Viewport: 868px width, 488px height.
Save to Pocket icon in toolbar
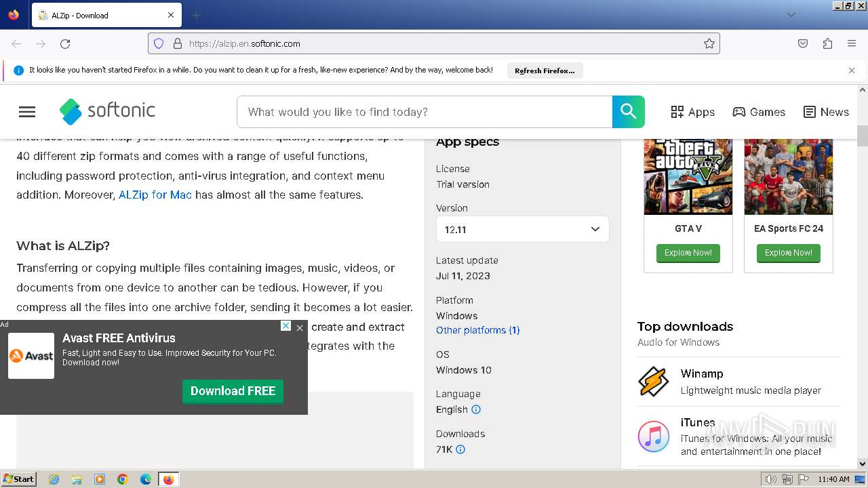pyautogui.click(x=803, y=43)
